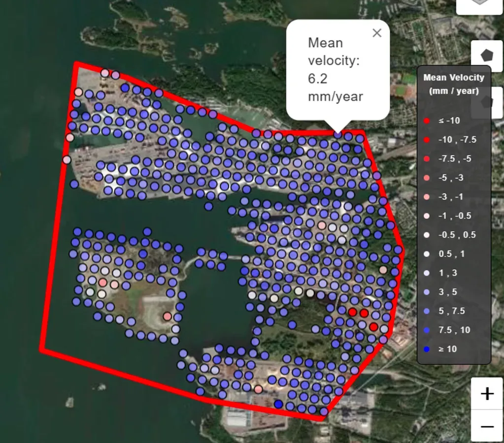Select the '3 , 5' legend label
The height and width of the screenshot is (443, 504).
tap(448, 292)
